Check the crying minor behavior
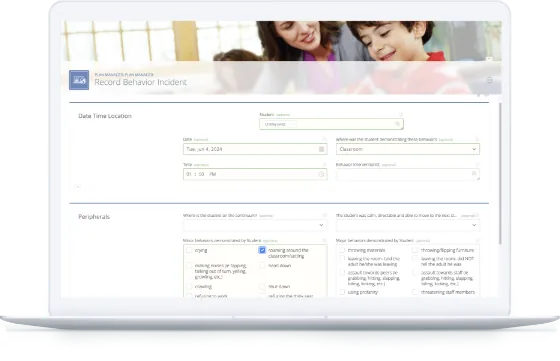 pos(189,250)
